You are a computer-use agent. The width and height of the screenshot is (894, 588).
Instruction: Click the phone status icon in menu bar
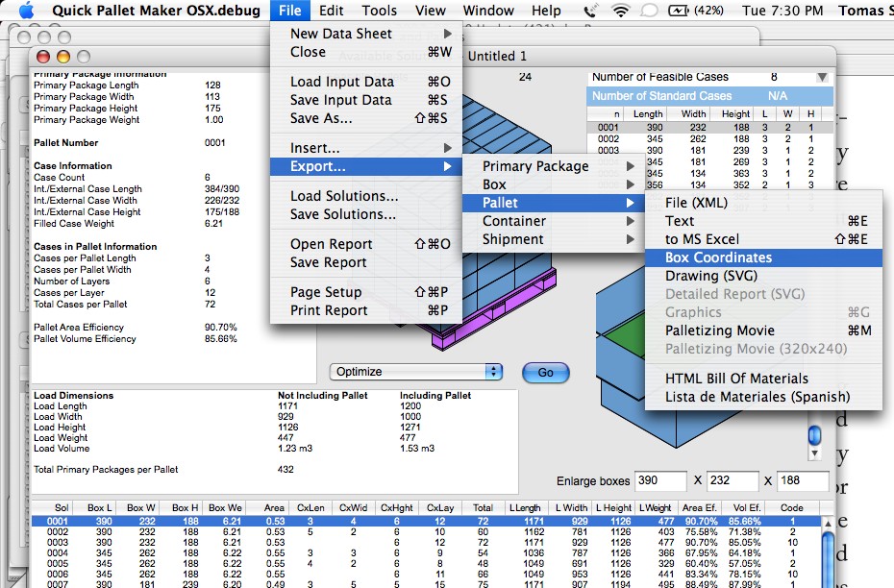pos(590,11)
